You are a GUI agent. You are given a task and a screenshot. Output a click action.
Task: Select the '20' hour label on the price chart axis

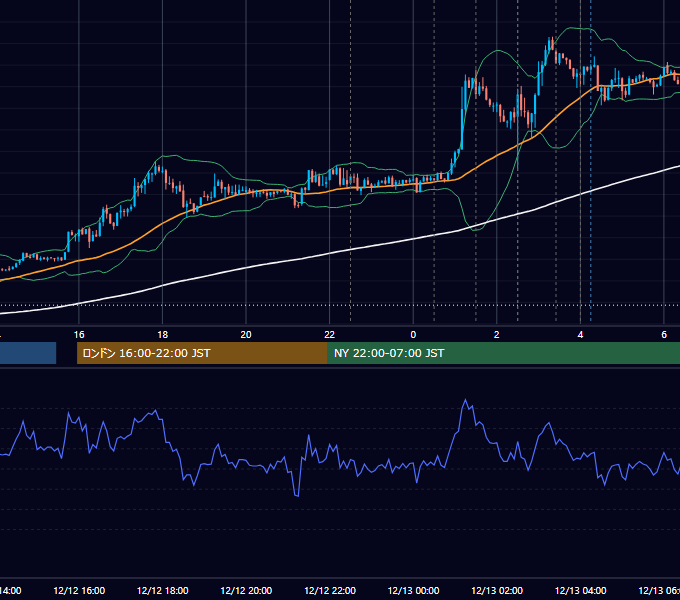pyautogui.click(x=246, y=335)
